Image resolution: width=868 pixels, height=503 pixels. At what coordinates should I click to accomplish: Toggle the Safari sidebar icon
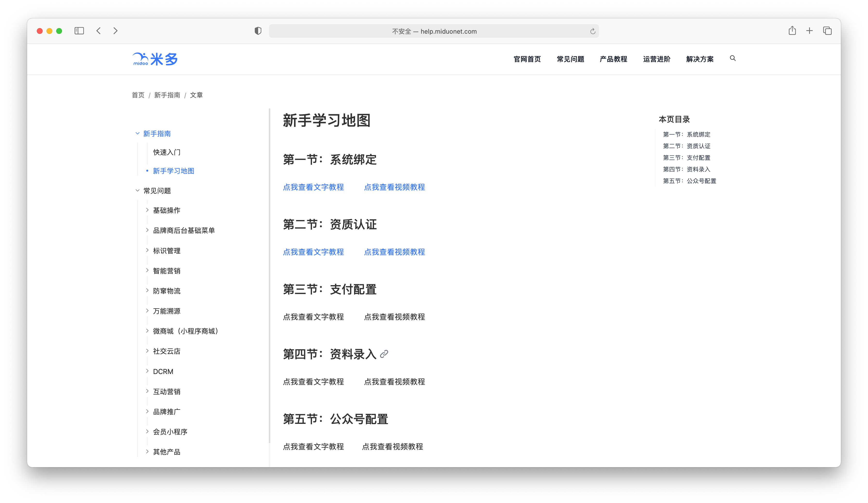click(x=79, y=31)
